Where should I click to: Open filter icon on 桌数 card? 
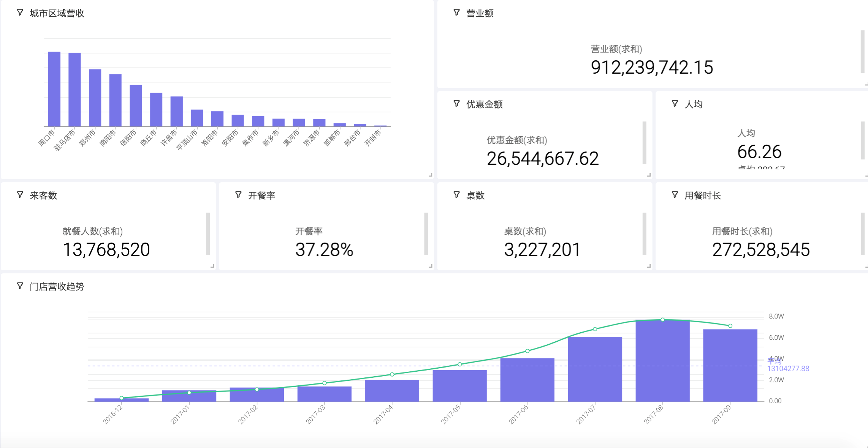(x=456, y=195)
